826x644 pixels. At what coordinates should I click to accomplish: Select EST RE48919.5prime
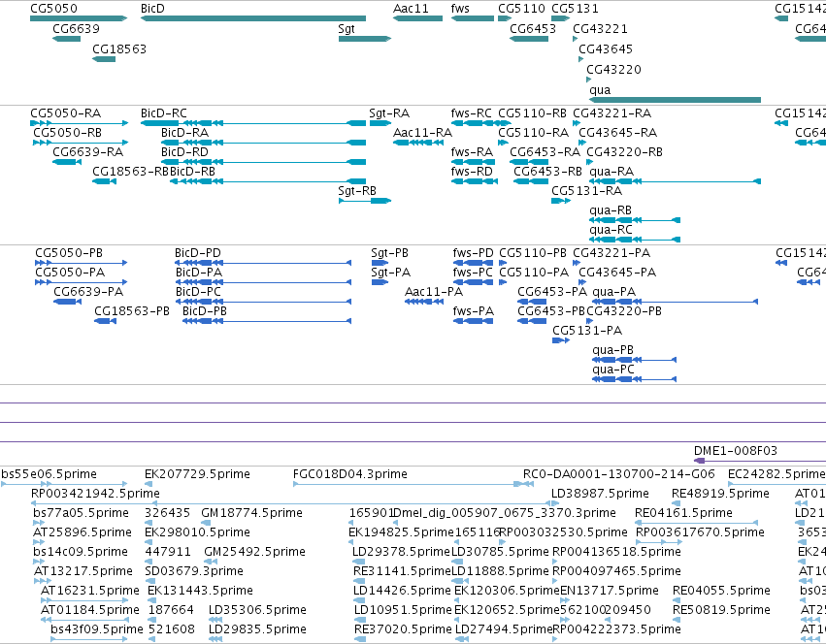click(x=676, y=503)
